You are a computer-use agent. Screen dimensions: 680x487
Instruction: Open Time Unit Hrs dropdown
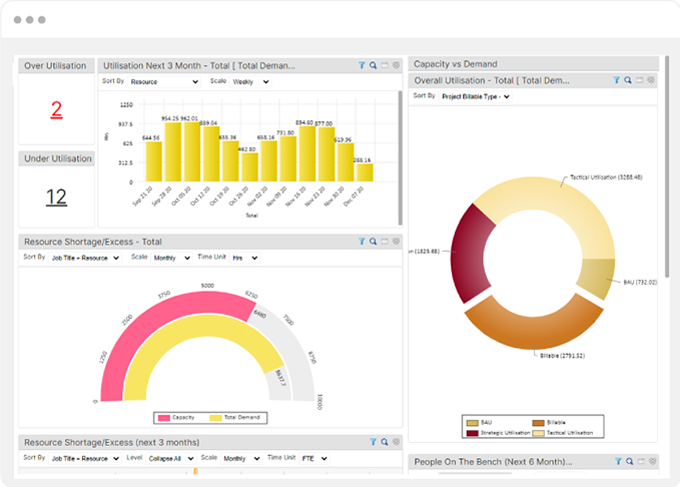(x=245, y=258)
